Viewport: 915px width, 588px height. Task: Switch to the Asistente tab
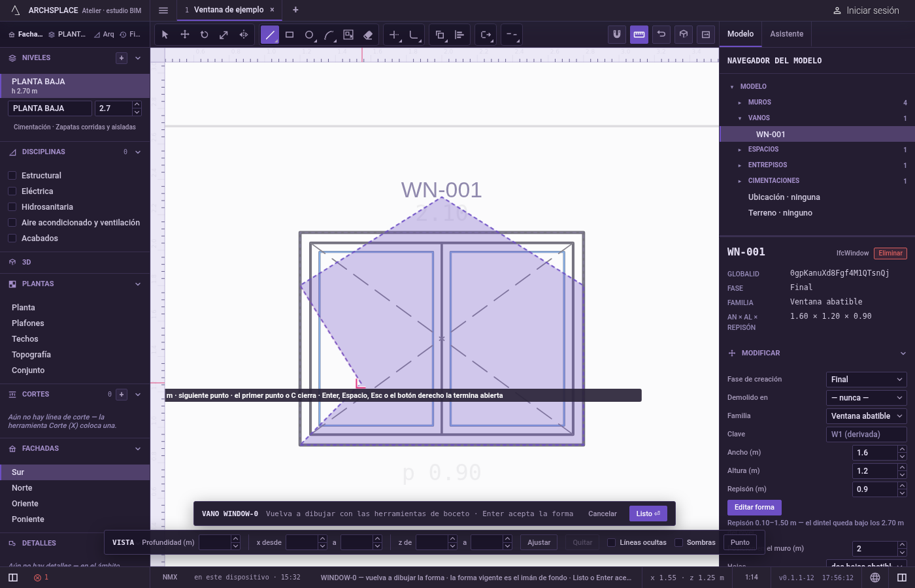(787, 34)
